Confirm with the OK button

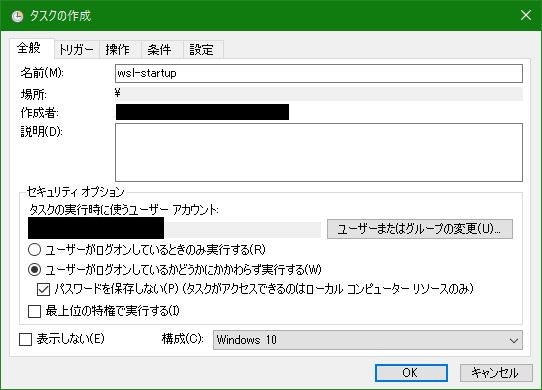[411, 373]
